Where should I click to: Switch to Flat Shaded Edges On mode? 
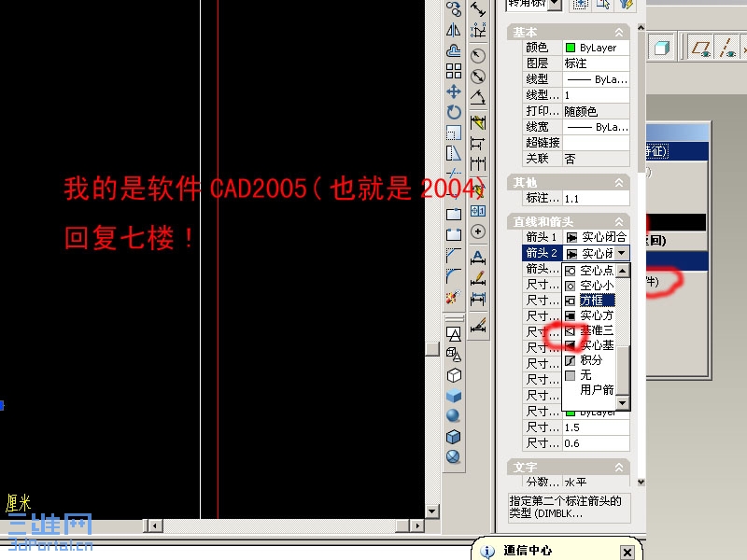(454, 436)
